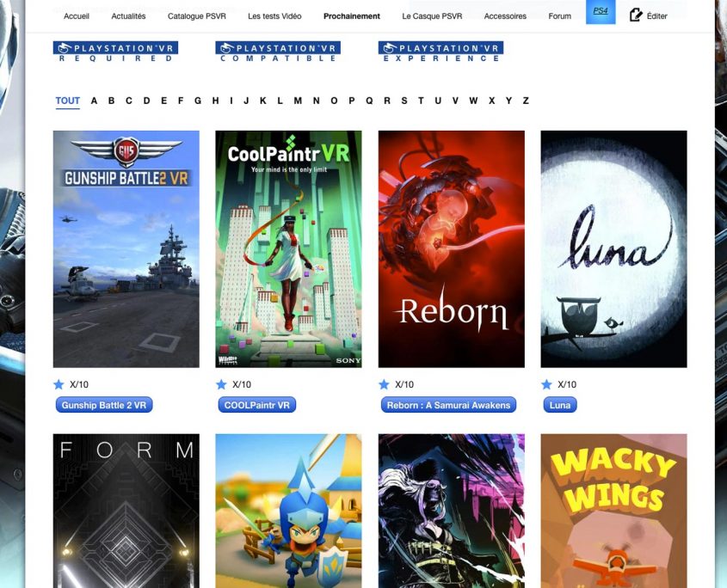Filter games by letter O
Screen dimensions: 727x588
[x=334, y=101]
